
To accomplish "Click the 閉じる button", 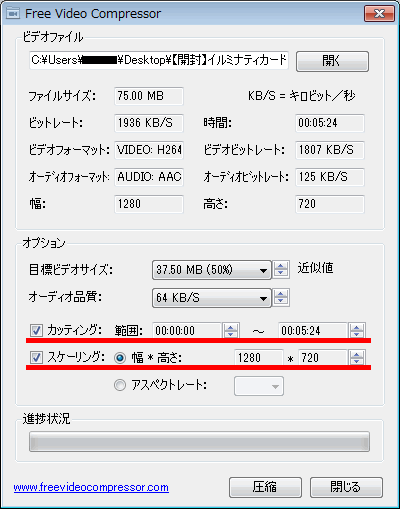I will [x=346, y=487].
